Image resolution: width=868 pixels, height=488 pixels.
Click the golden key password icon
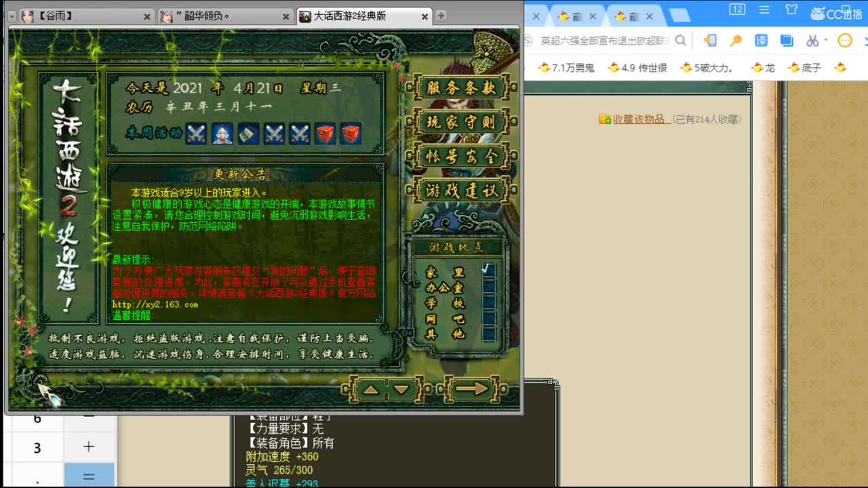(736, 41)
